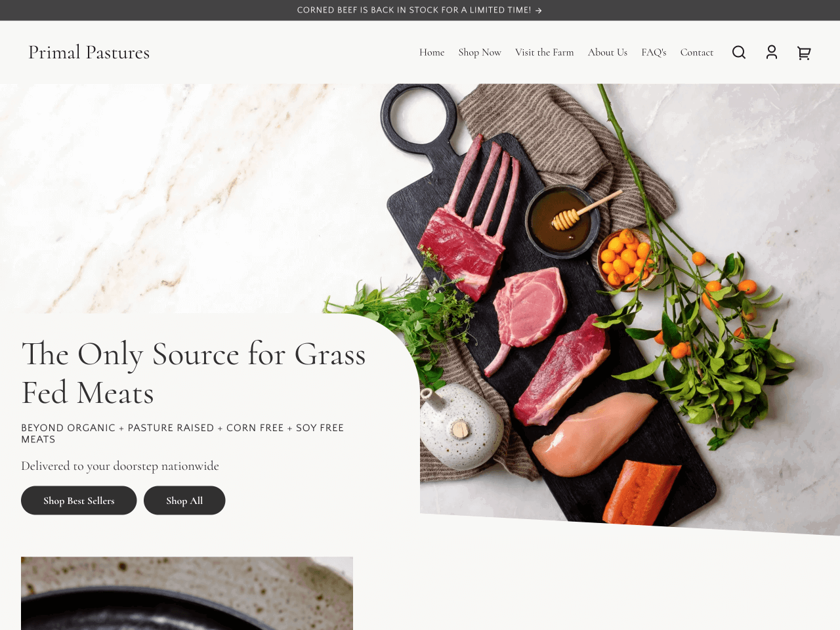Click the Primal Pastures logo
840x630 pixels.
point(89,52)
